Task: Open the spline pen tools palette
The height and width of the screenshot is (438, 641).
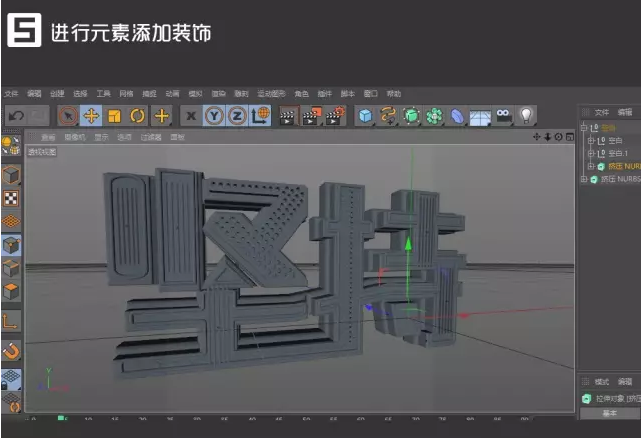Action: point(388,116)
